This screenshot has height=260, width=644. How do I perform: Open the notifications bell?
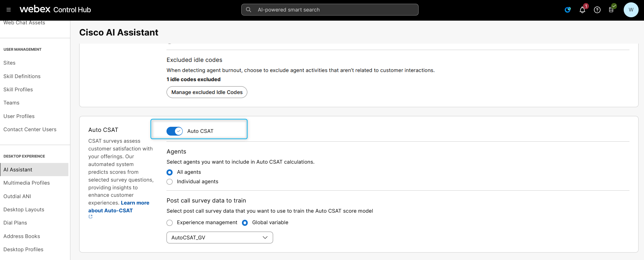[x=582, y=10]
